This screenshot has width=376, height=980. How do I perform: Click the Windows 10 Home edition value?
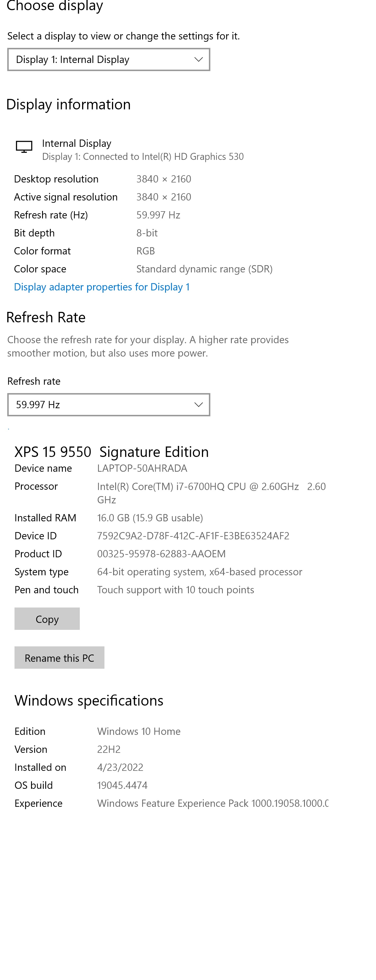(x=138, y=731)
